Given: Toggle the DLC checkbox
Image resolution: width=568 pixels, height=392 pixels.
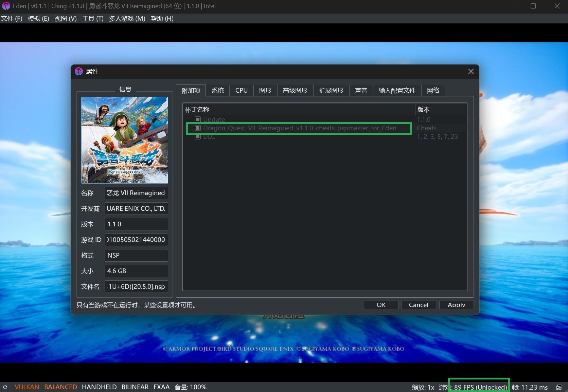Looking at the screenshot, I should click(x=198, y=136).
